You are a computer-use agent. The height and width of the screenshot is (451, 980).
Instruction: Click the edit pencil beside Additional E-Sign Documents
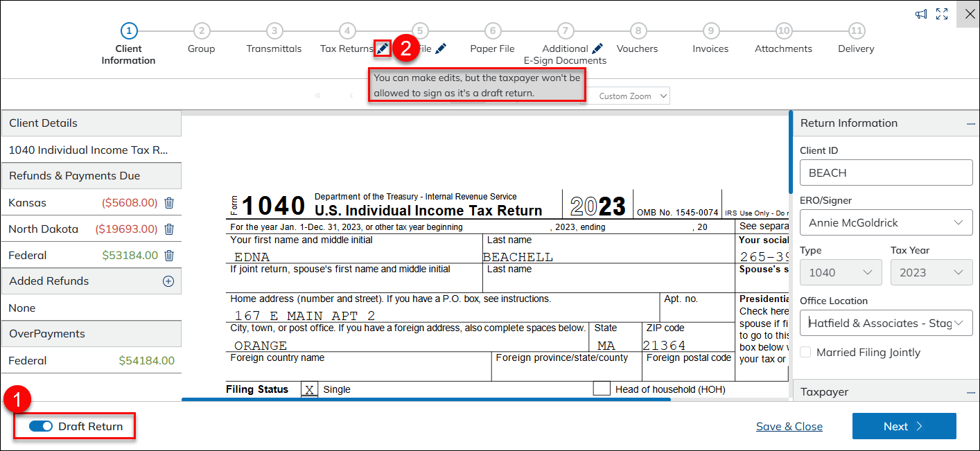click(x=597, y=48)
